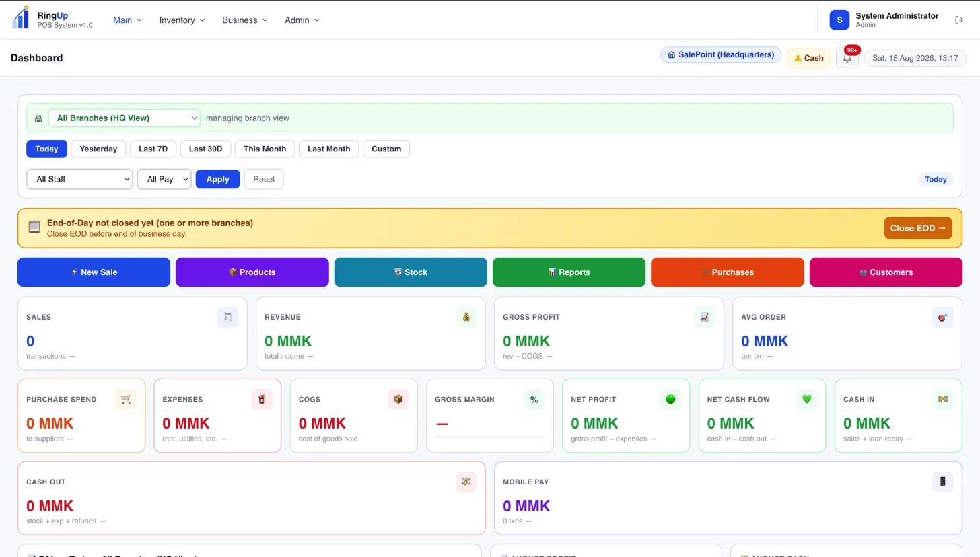980x557 pixels.
Task: Select the Last 30D filter
Action: point(205,149)
